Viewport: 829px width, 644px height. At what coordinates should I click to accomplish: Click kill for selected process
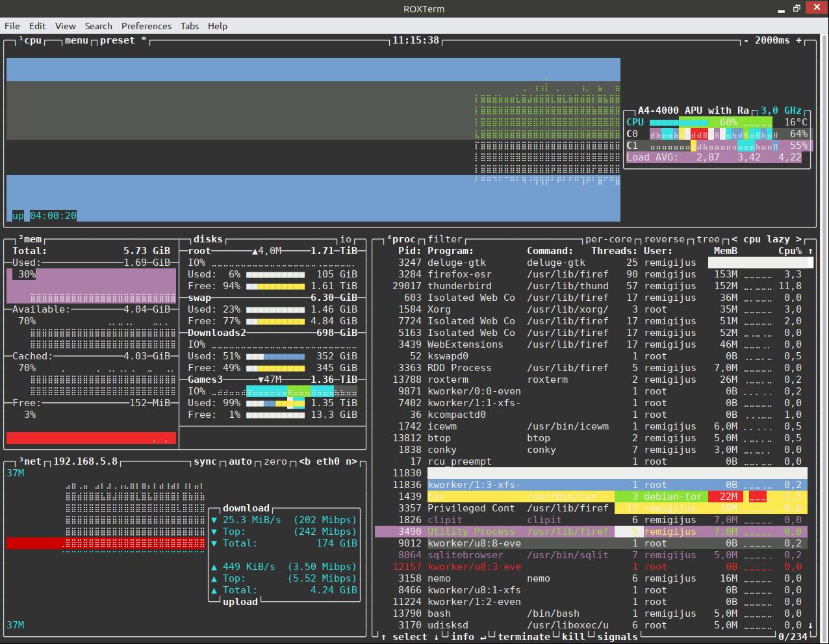tap(573, 637)
